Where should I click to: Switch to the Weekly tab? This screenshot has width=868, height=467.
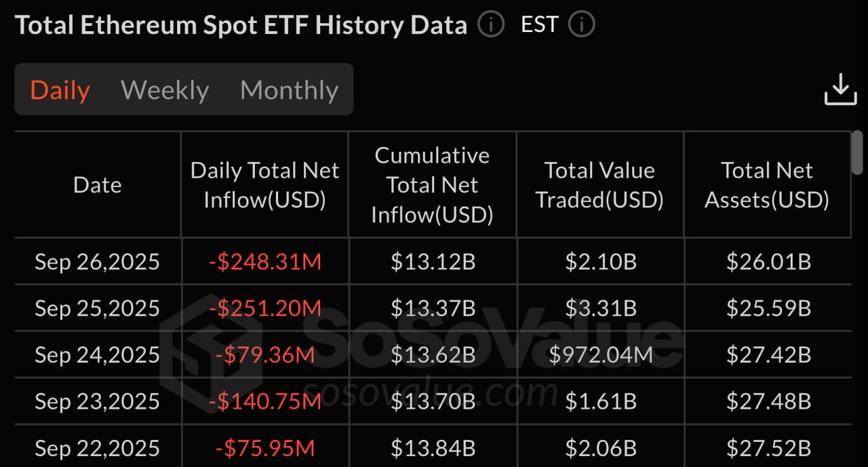coord(165,90)
